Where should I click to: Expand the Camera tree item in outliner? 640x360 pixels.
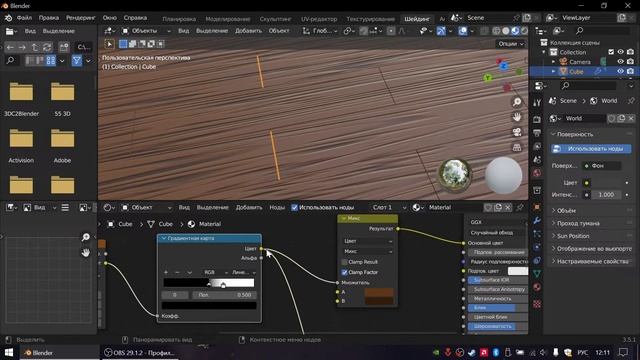(553, 62)
